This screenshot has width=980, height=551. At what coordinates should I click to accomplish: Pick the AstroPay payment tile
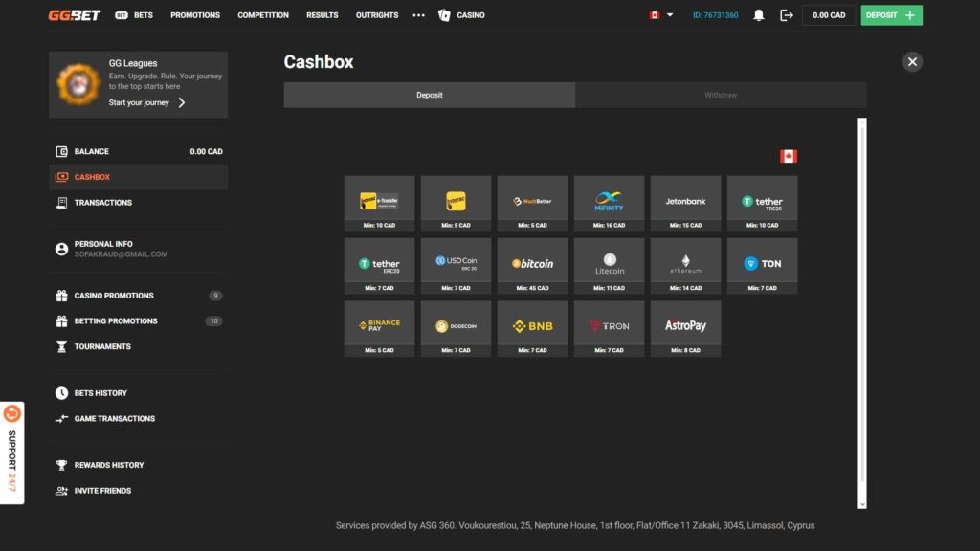(x=685, y=325)
